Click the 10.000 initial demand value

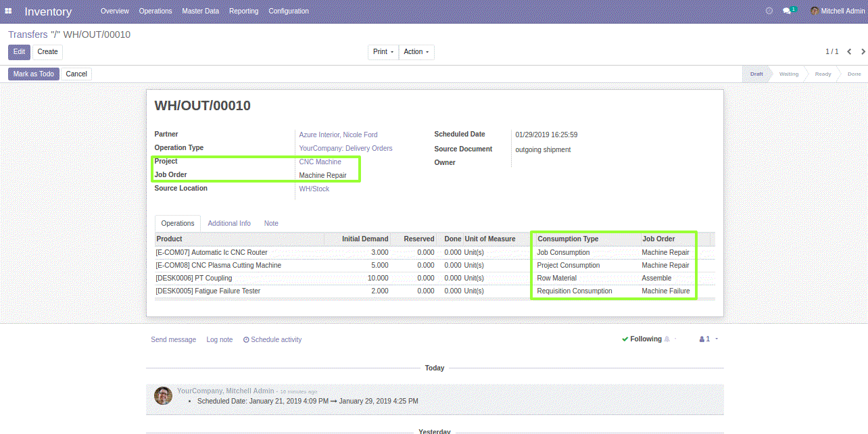click(377, 278)
